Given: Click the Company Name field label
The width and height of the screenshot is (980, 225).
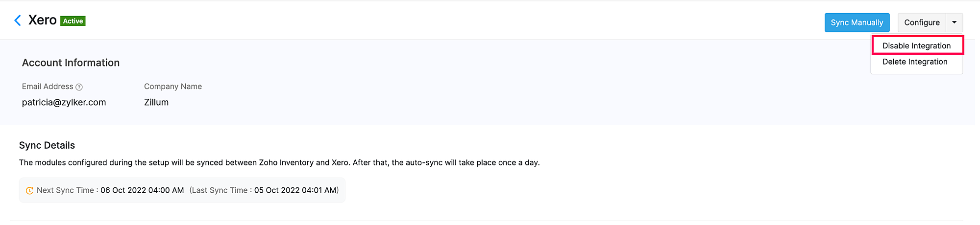Looking at the screenshot, I should [x=173, y=87].
